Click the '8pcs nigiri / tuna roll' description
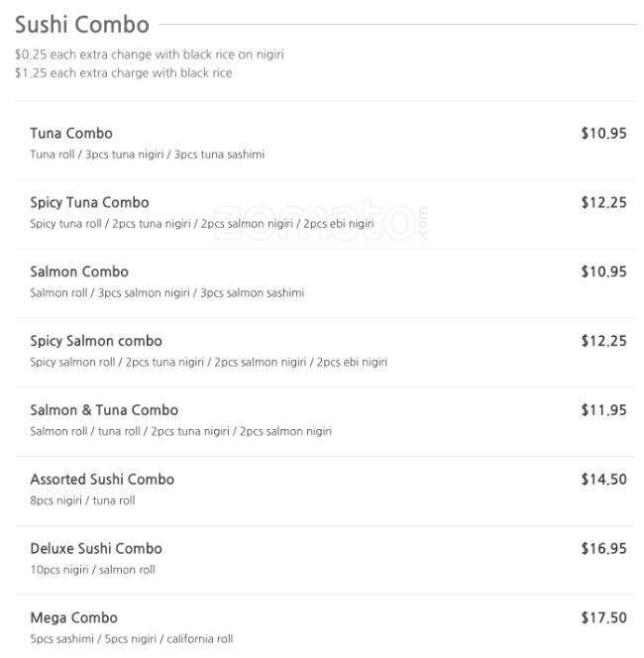 pyautogui.click(x=82, y=500)
